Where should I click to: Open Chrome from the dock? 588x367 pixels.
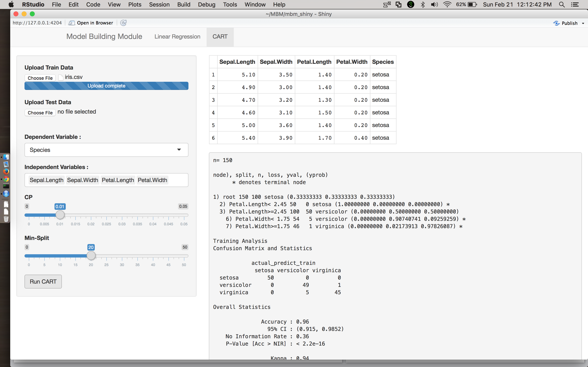pyautogui.click(x=6, y=179)
